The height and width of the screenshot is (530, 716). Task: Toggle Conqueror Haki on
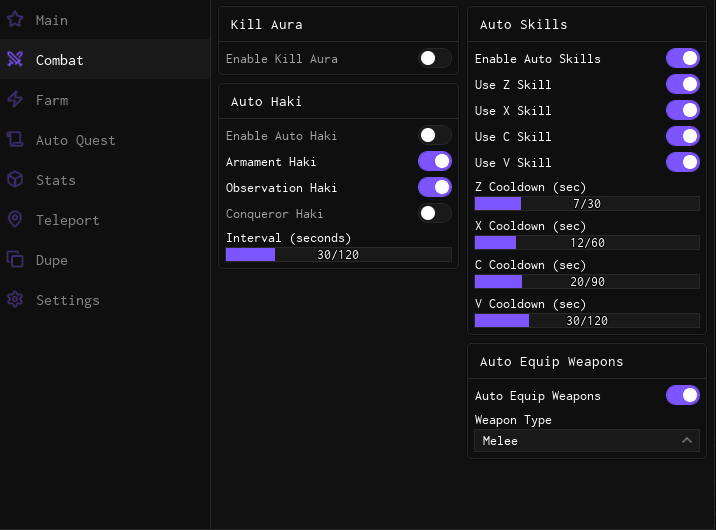pos(435,213)
